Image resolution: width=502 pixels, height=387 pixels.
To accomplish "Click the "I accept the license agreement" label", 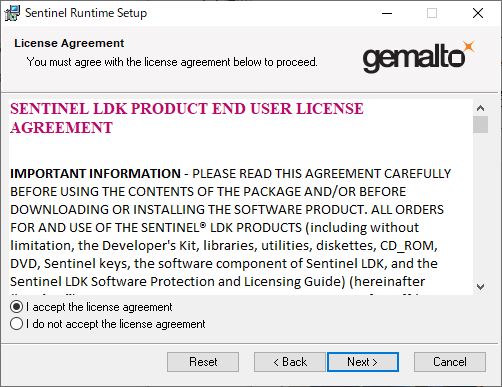I will coord(99,307).
